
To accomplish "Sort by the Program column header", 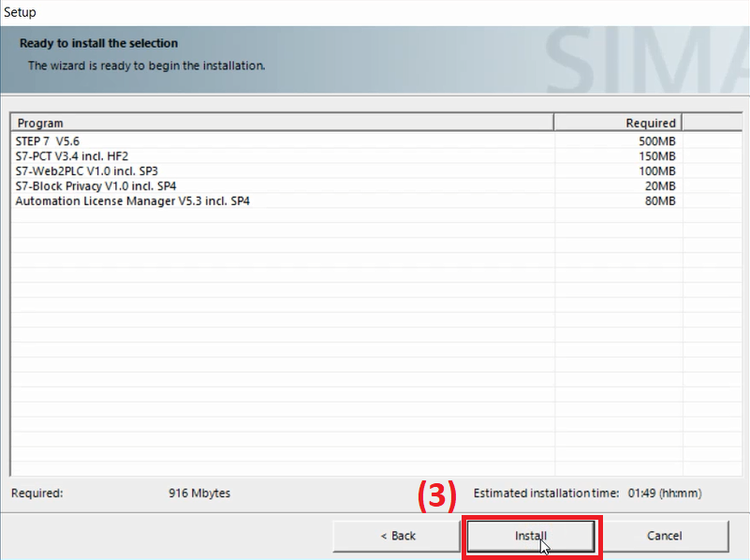I will pyautogui.click(x=282, y=123).
